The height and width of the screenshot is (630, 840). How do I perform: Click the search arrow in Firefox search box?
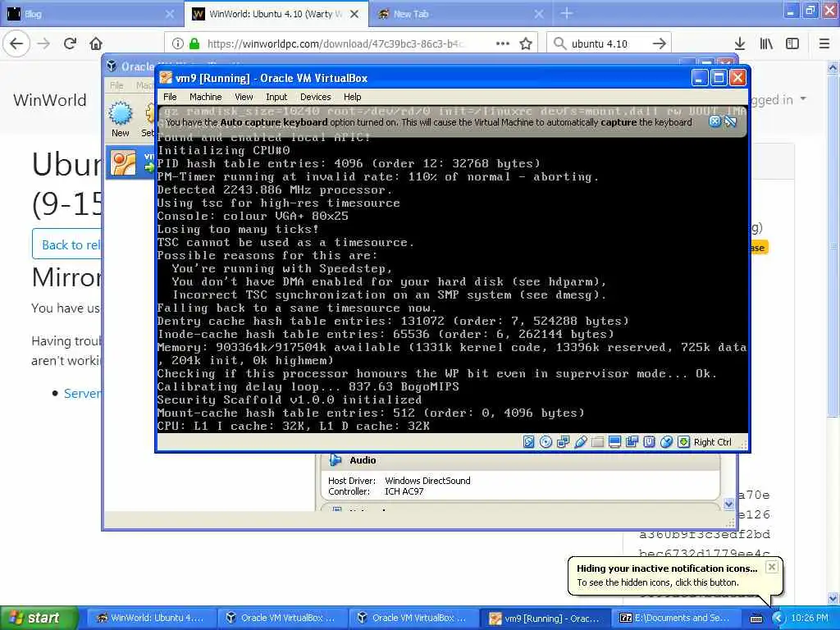(660, 43)
